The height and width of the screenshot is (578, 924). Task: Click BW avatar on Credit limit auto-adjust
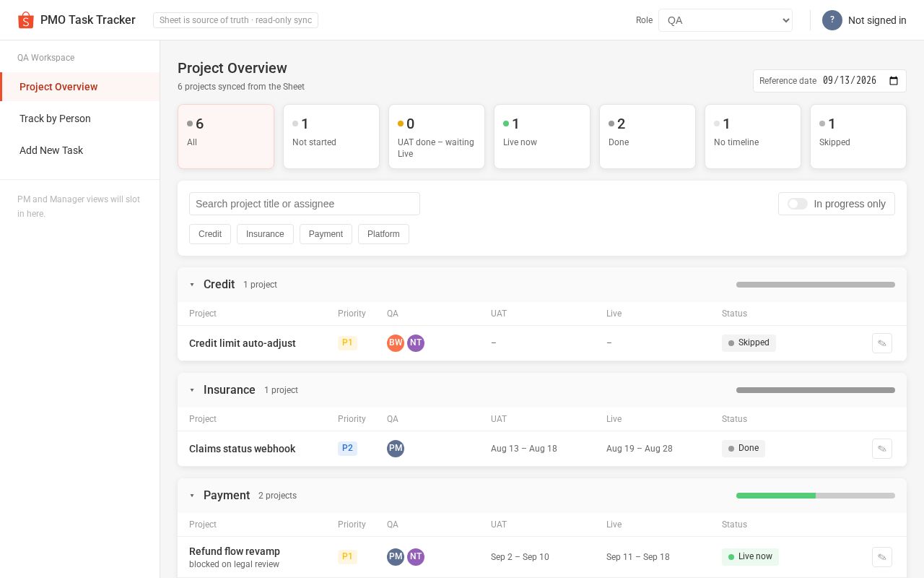click(x=396, y=343)
